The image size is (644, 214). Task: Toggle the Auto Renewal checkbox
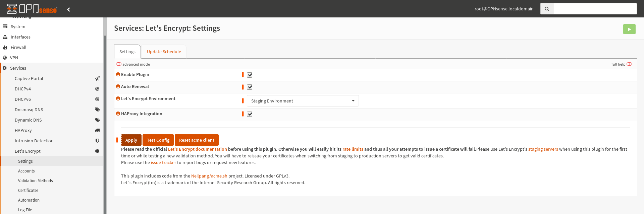coord(250,87)
